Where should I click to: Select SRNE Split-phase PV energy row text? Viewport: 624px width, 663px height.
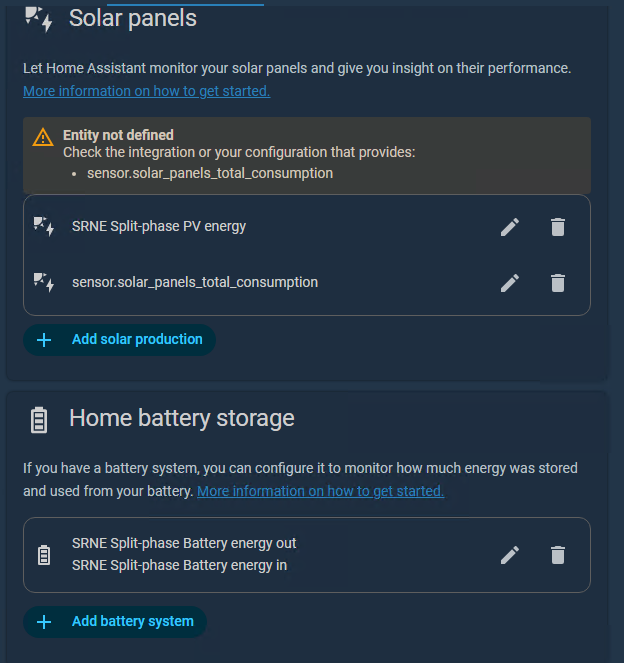point(159,226)
